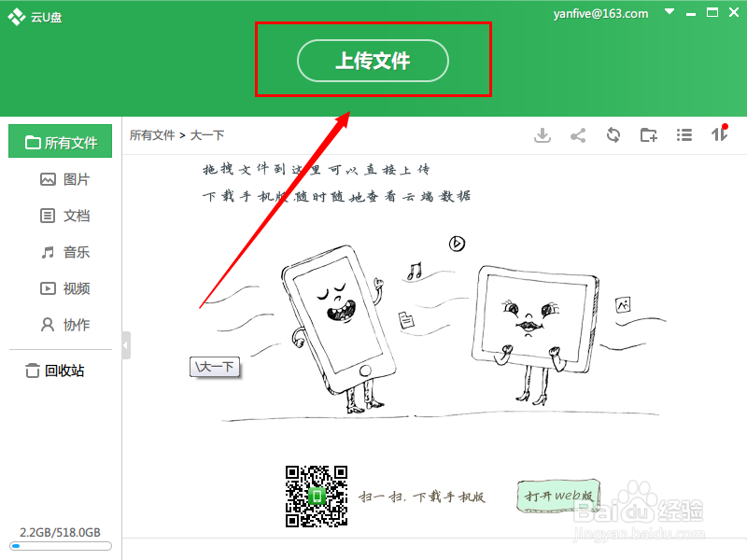Click the 上传文件 upload button
The height and width of the screenshot is (560, 747).
[373, 59]
